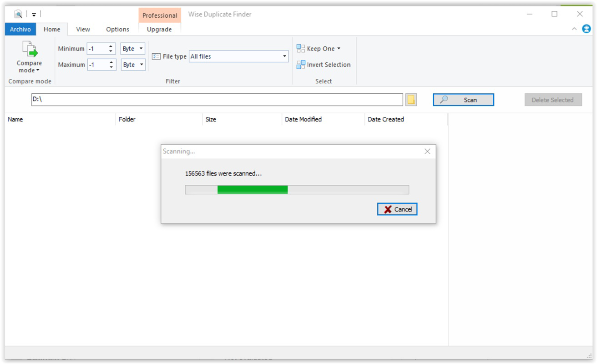Click the greyed Delete Selected button
The height and width of the screenshot is (364, 597).
click(553, 100)
